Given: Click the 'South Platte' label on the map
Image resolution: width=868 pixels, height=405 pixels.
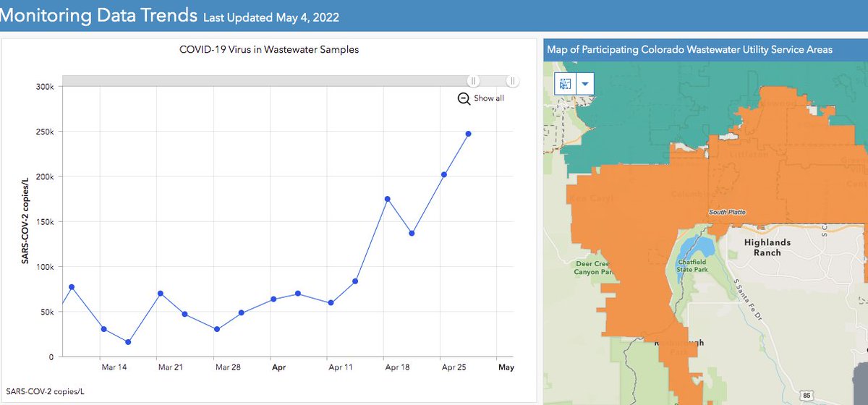Looking at the screenshot, I should (727, 212).
